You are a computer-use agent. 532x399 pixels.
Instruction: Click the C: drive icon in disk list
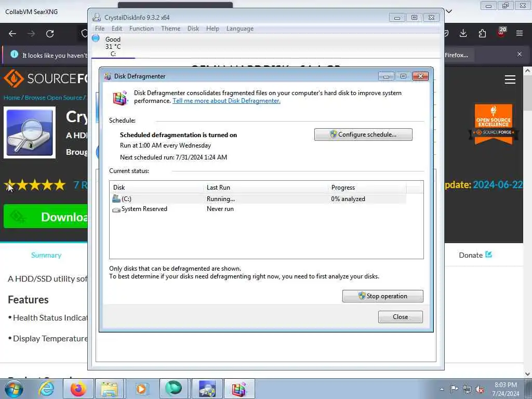(x=116, y=199)
